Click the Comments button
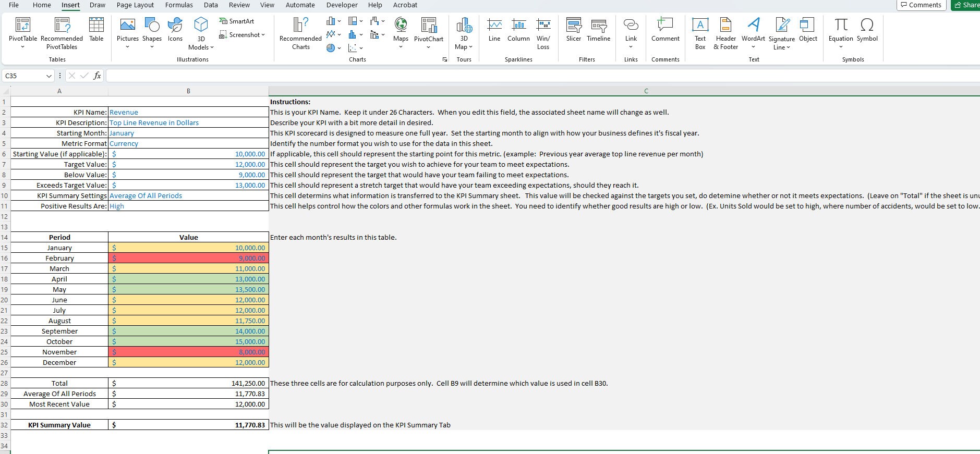 921,5
